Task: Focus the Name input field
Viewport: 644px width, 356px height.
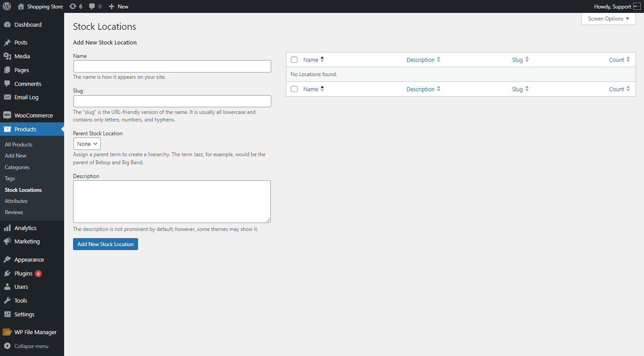Action: pos(172,66)
